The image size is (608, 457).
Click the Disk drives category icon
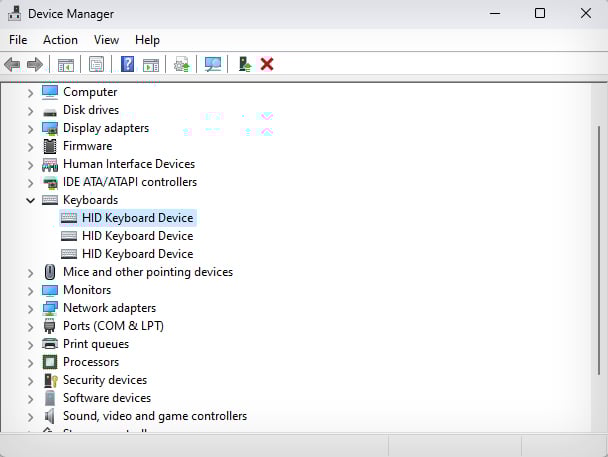50,113
